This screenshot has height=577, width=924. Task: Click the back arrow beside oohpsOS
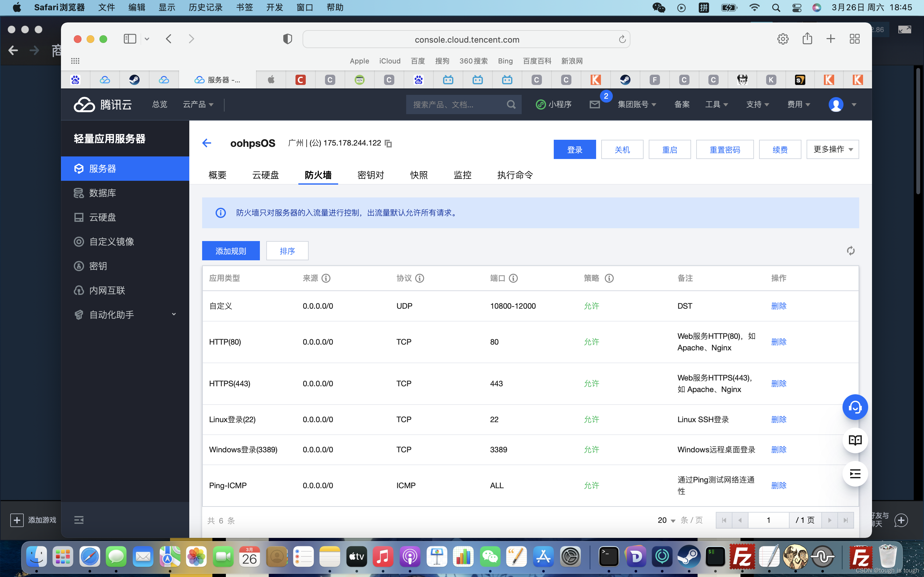click(x=207, y=143)
